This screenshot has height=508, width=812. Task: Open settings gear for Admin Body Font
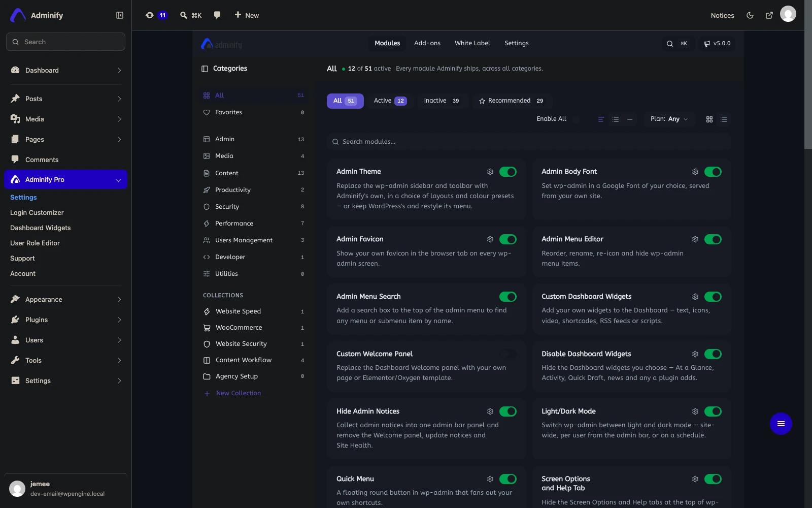pyautogui.click(x=695, y=172)
